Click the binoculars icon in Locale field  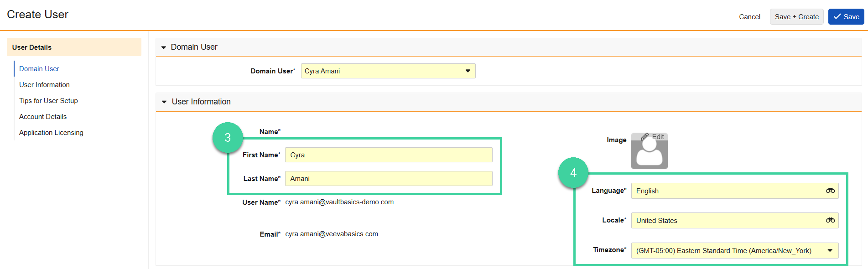(x=830, y=220)
